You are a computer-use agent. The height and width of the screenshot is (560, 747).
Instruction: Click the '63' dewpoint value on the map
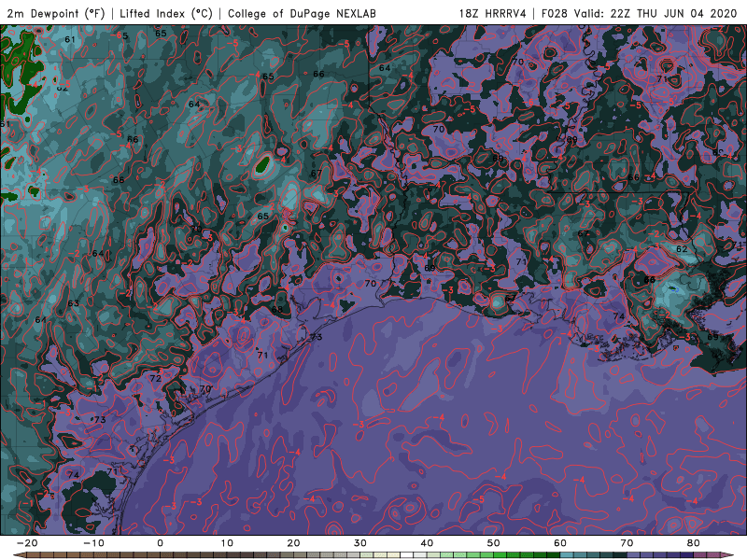click(74, 303)
